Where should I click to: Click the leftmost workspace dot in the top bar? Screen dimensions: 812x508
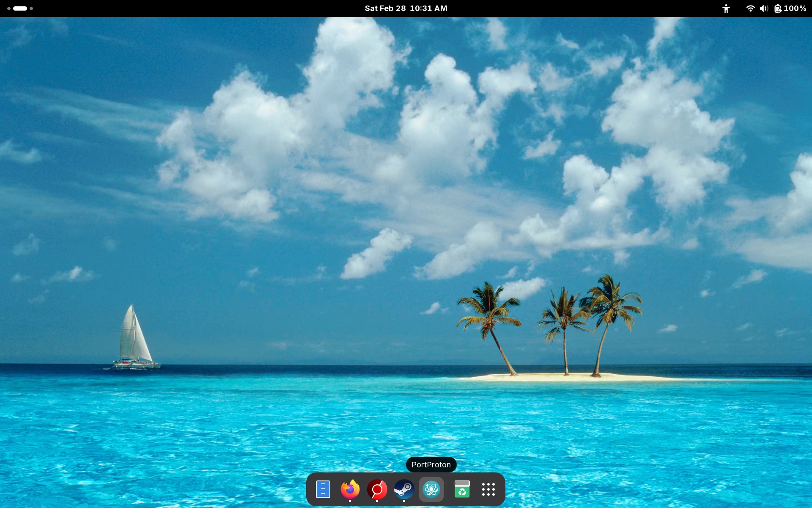pyautogui.click(x=9, y=8)
